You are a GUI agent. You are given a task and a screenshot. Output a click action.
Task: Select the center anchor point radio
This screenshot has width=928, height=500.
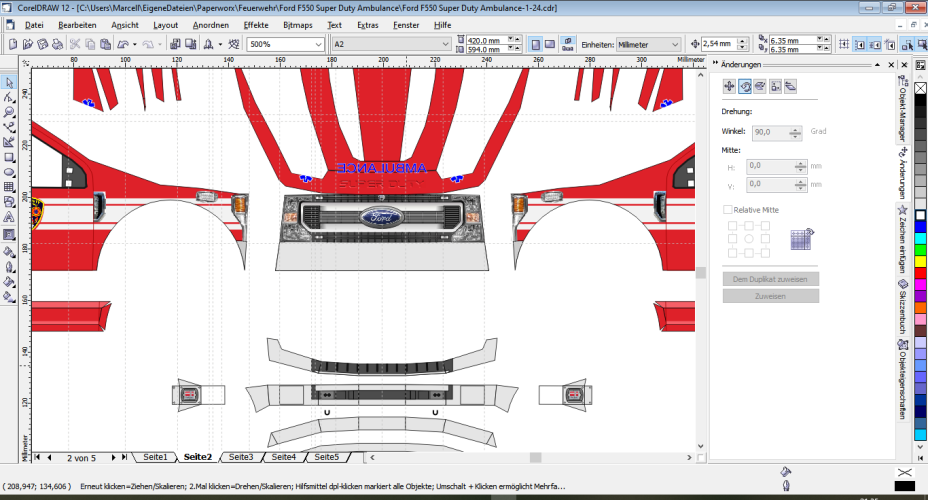coord(749,239)
